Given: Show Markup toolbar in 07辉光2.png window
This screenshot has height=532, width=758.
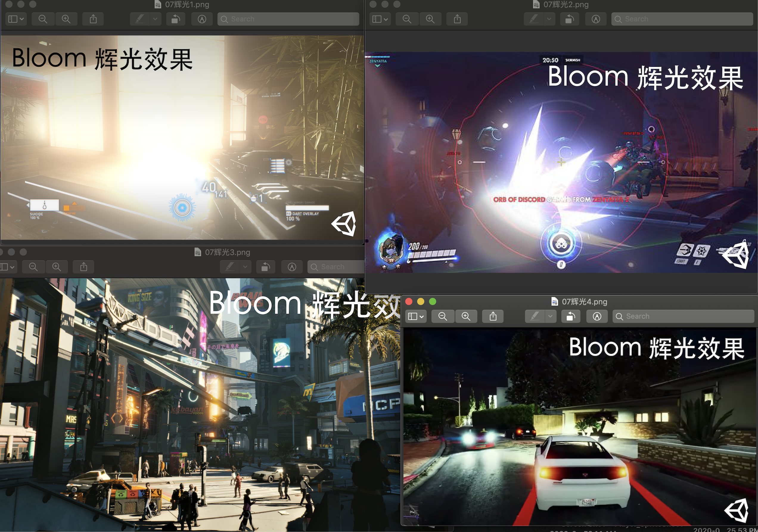Looking at the screenshot, I should (596, 19).
